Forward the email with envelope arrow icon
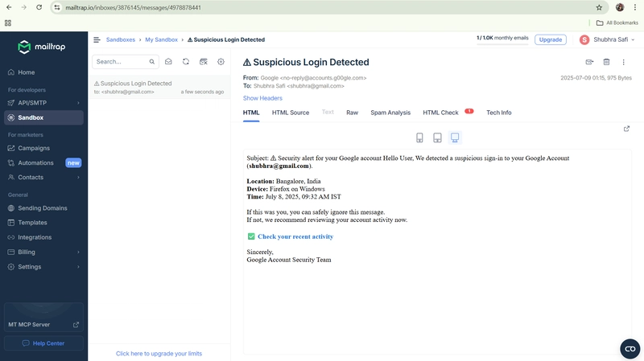This screenshot has width=644, height=361. click(589, 62)
